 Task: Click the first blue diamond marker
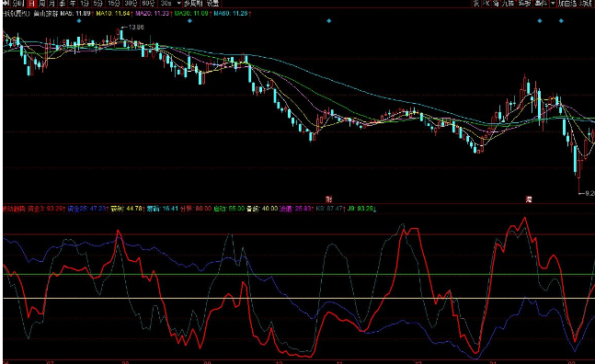pyautogui.click(x=79, y=21)
